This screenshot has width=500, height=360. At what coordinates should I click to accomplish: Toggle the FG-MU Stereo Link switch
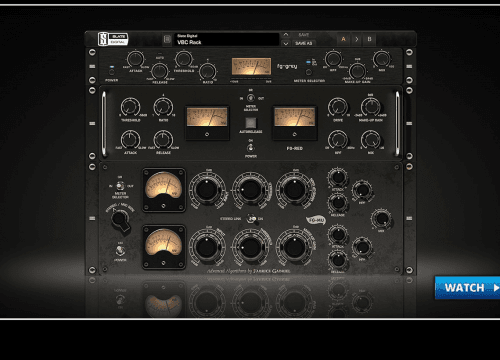(x=251, y=219)
